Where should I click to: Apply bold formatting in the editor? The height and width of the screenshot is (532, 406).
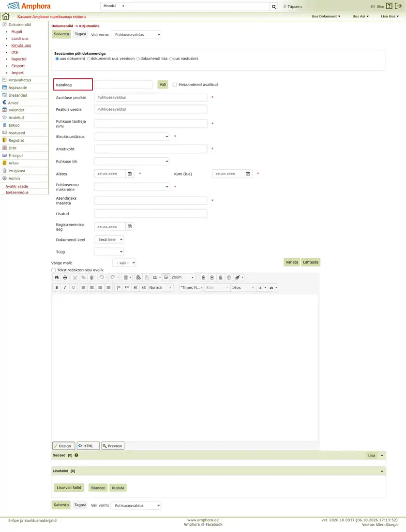[57, 288]
